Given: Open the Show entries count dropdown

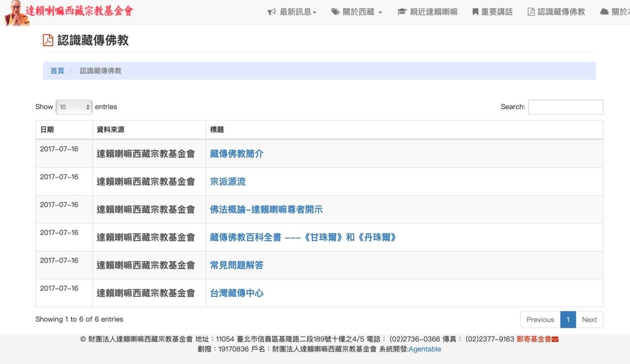Looking at the screenshot, I should coord(74,107).
